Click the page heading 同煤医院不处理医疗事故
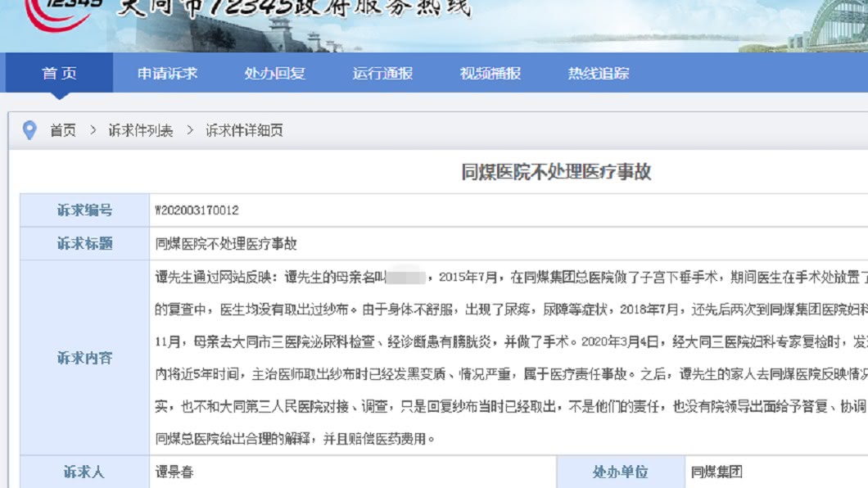This screenshot has height=488, width=868. click(x=556, y=172)
